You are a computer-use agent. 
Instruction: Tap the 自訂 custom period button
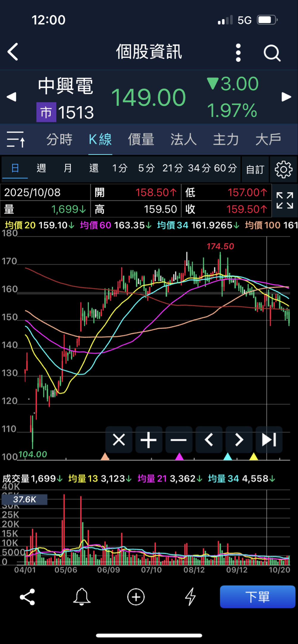255,169
